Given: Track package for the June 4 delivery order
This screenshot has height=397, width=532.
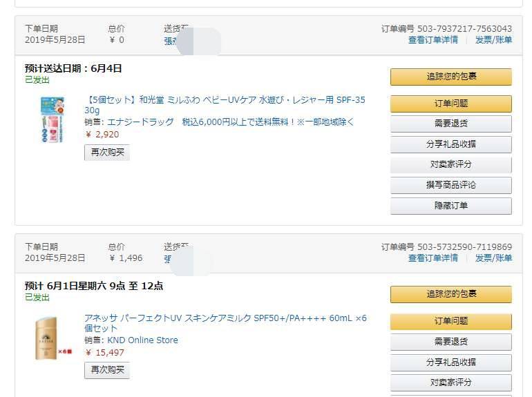Looking at the screenshot, I should click(x=451, y=77).
